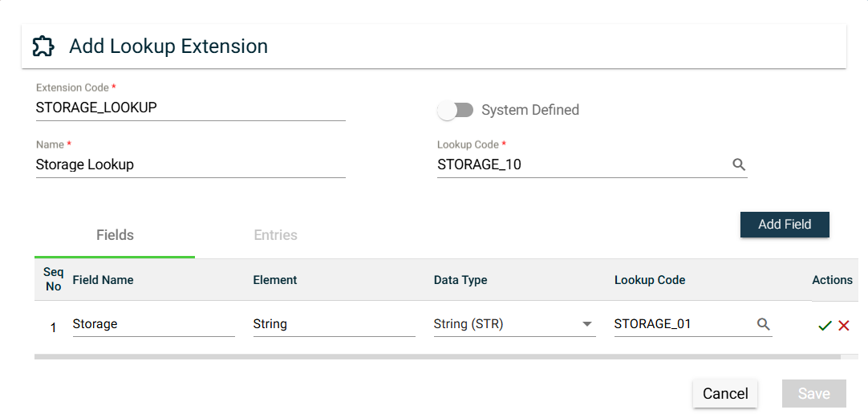The width and height of the screenshot is (868, 418).
Task: Remove the Storage row using red X
Action: [844, 325]
